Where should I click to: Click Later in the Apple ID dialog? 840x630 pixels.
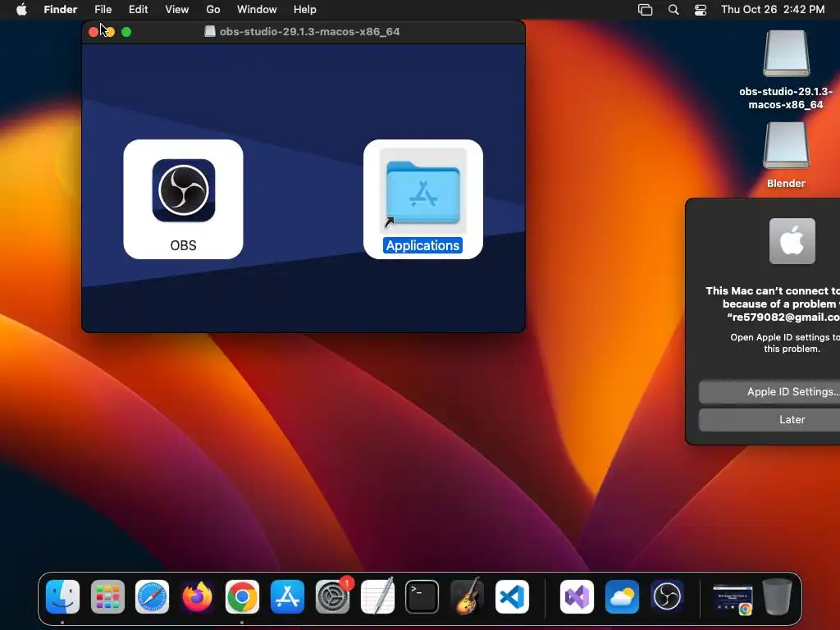(769, 419)
